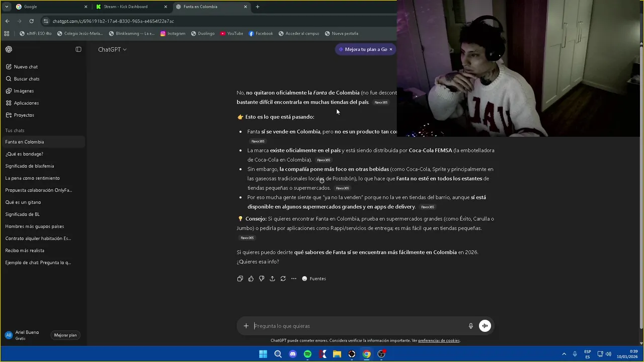Start a Nuevo chat
644x362 pixels.
[43, 67]
